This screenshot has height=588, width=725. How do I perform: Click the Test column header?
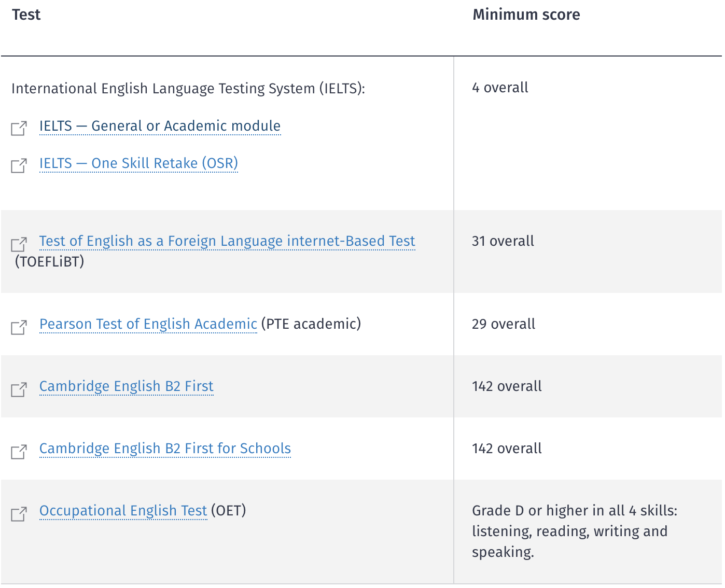26,15
